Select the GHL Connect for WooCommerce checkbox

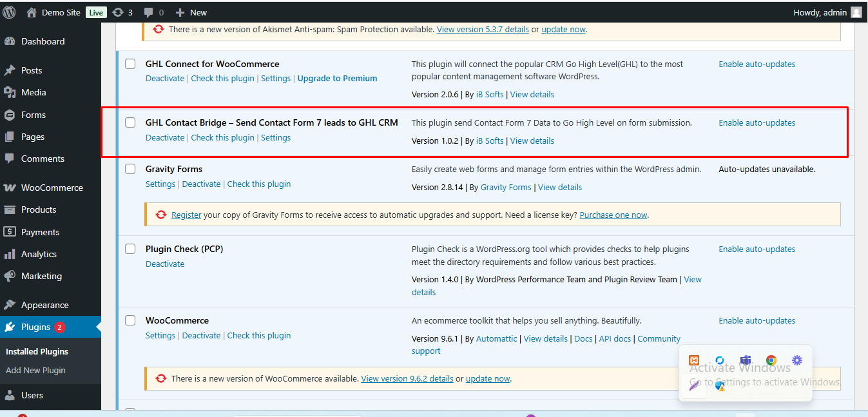tap(130, 64)
